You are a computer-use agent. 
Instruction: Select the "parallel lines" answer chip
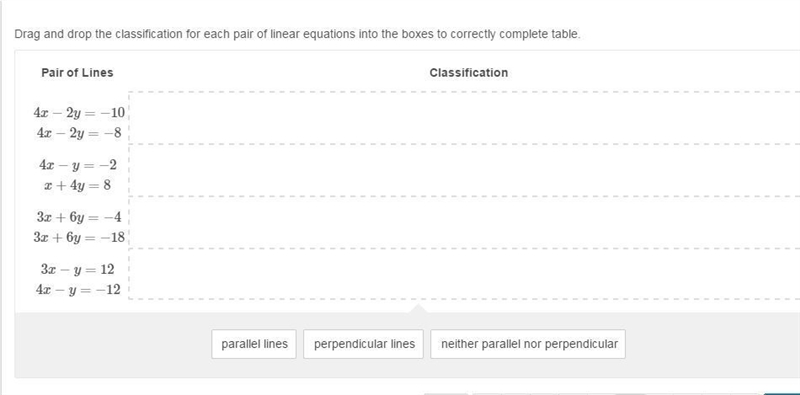[254, 344]
